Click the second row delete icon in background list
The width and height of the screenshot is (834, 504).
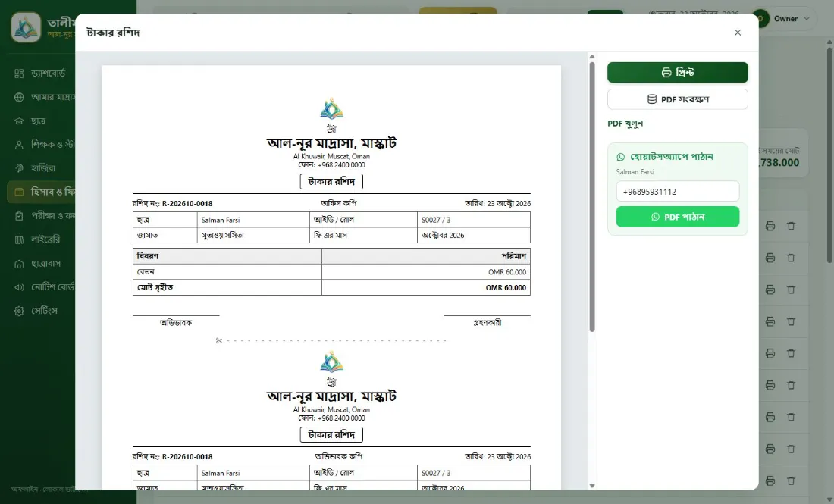point(791,258)
